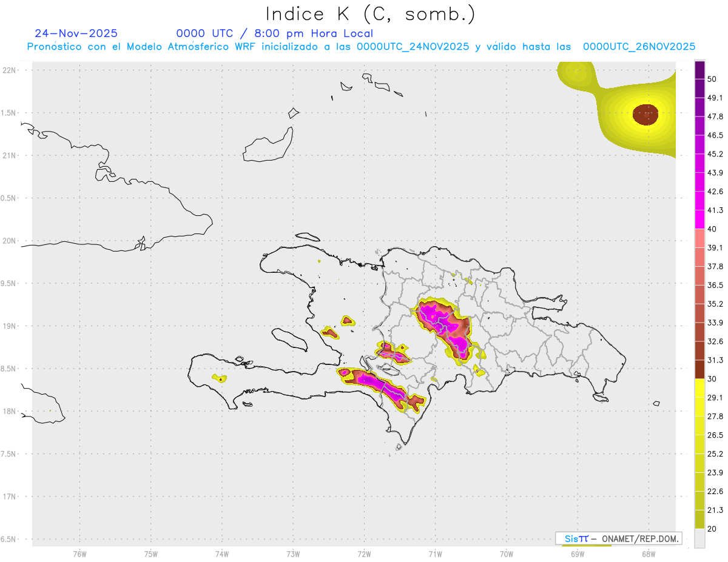Click the '31.3' color scale value
Screen dimensions: 728x562
tap(715, 360)
